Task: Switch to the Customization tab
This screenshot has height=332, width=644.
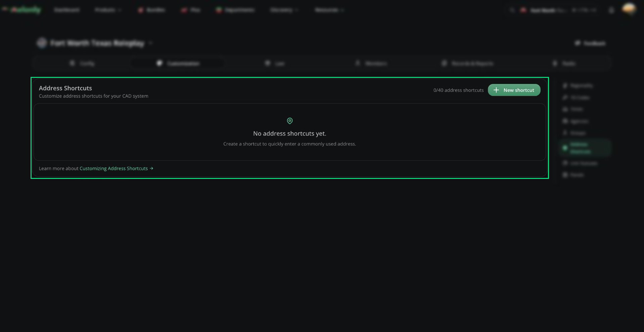Action: [x=178, y=63]
